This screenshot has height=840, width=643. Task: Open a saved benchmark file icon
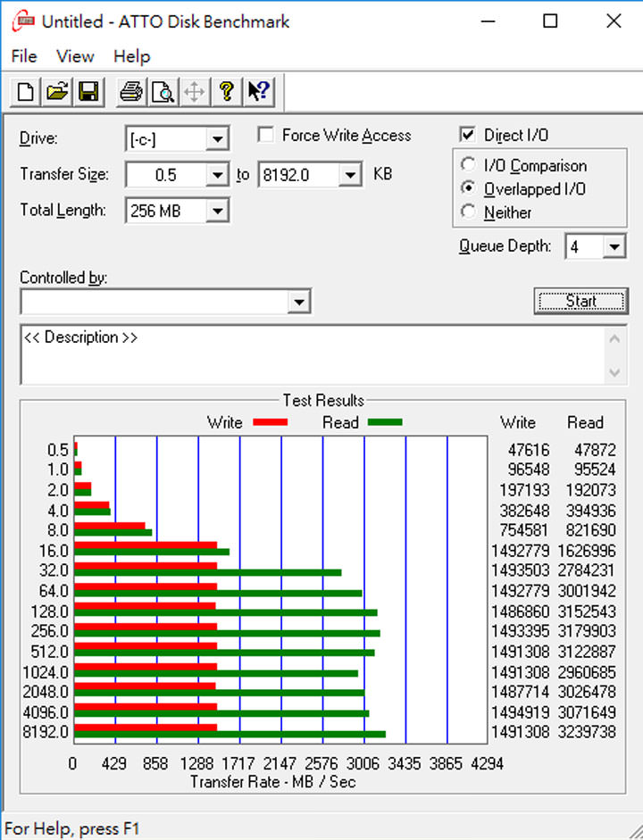[x=57, y=91]
